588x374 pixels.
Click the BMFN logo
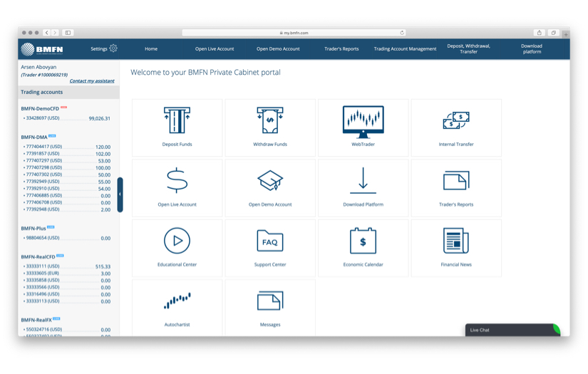[42, 49]
